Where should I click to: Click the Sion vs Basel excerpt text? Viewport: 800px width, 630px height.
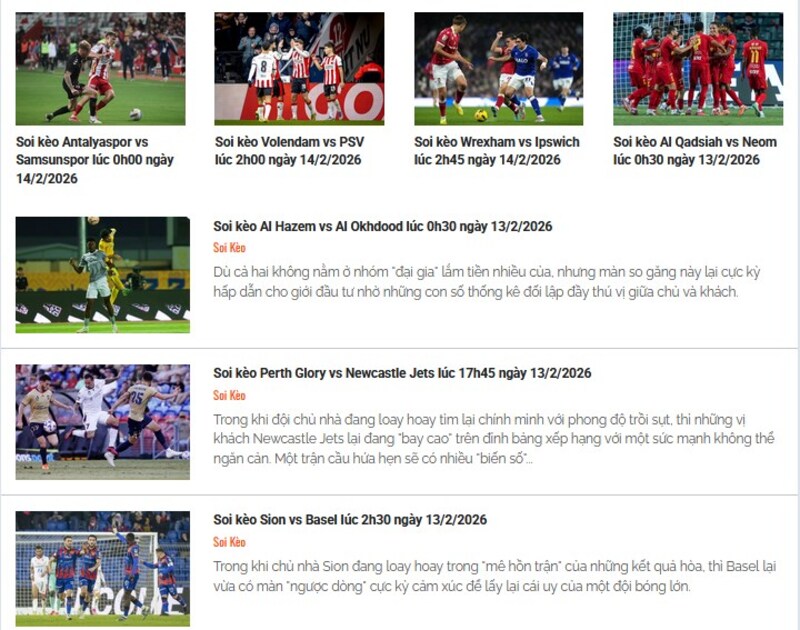pyautogui.click(x=494, y=576)
